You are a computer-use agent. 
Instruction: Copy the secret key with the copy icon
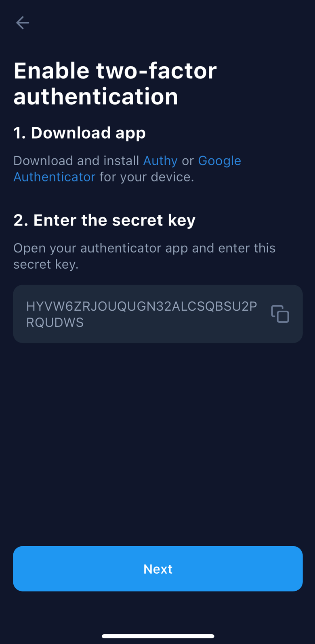pos(280,314)
